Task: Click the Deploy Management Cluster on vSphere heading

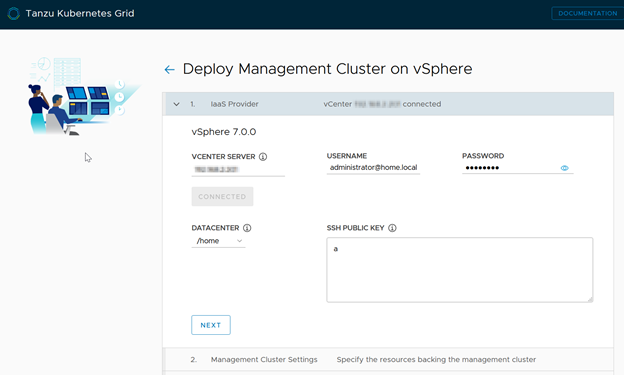Action: 328,69
